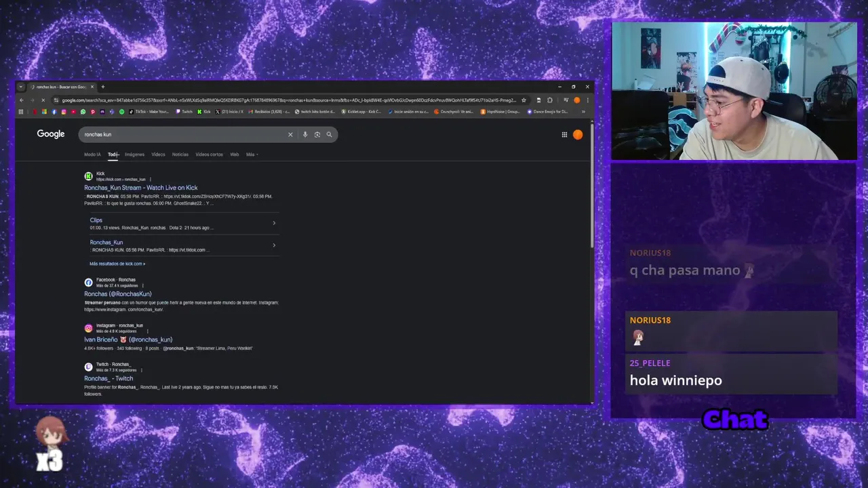Open the YouTube bookmark icon
868x488 pixels.
coord(73,112)
